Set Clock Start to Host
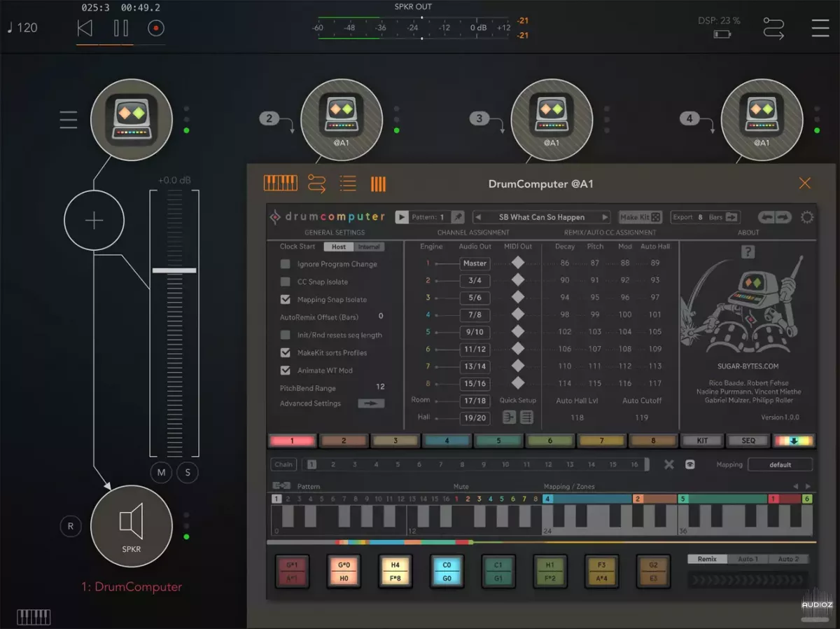The image size is (840, 629). [339, 247]
